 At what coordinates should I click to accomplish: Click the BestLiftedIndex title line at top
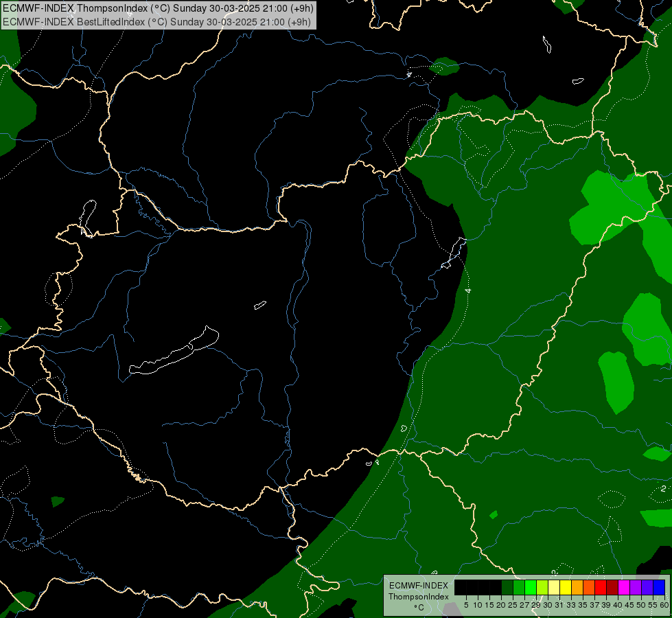tap(157, 22)
